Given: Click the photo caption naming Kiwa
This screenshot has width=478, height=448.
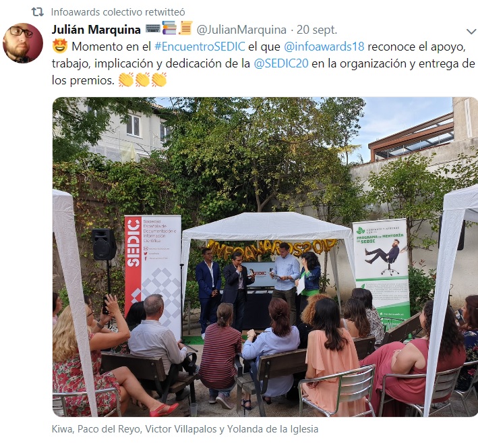Looking at the screenshot, I should click(x=185, y=429).
